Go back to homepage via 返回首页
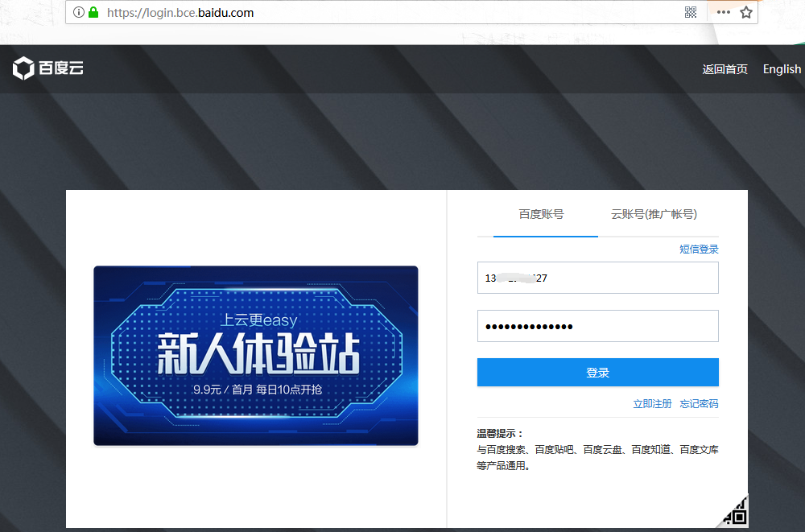 click(725, 69)
